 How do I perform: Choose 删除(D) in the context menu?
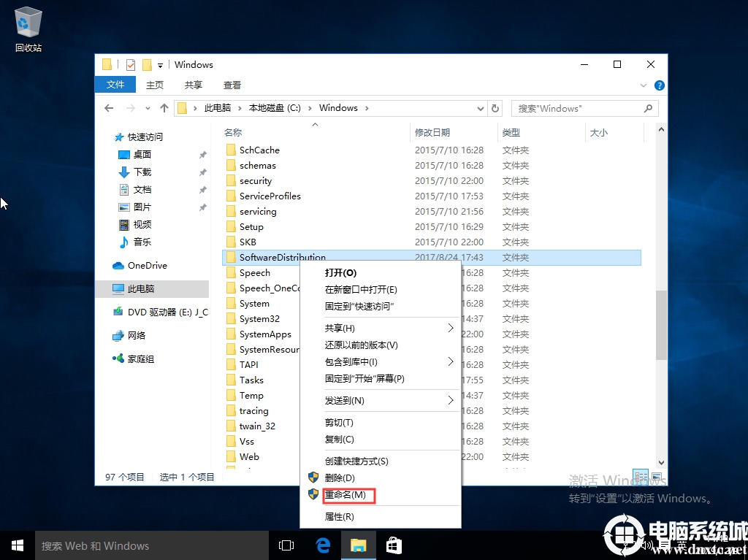tap(340, 478)
